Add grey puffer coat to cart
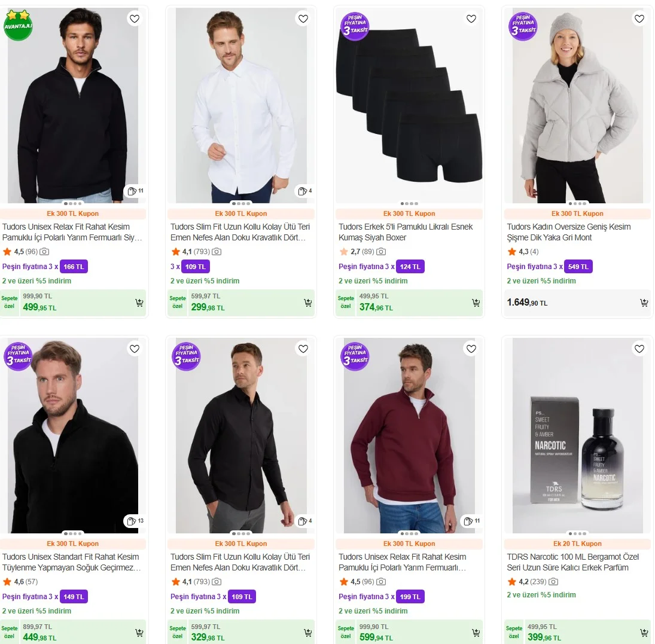 click(644, 303)
